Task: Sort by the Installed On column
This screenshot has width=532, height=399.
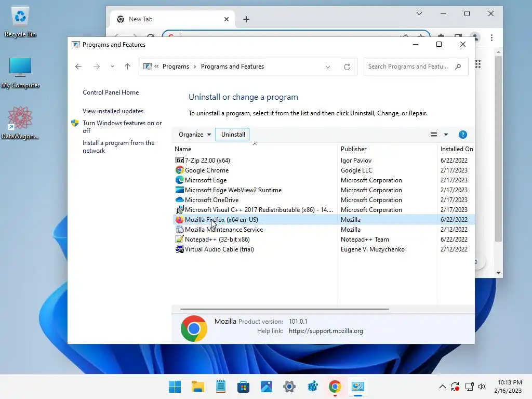Action: click(456, 149)
